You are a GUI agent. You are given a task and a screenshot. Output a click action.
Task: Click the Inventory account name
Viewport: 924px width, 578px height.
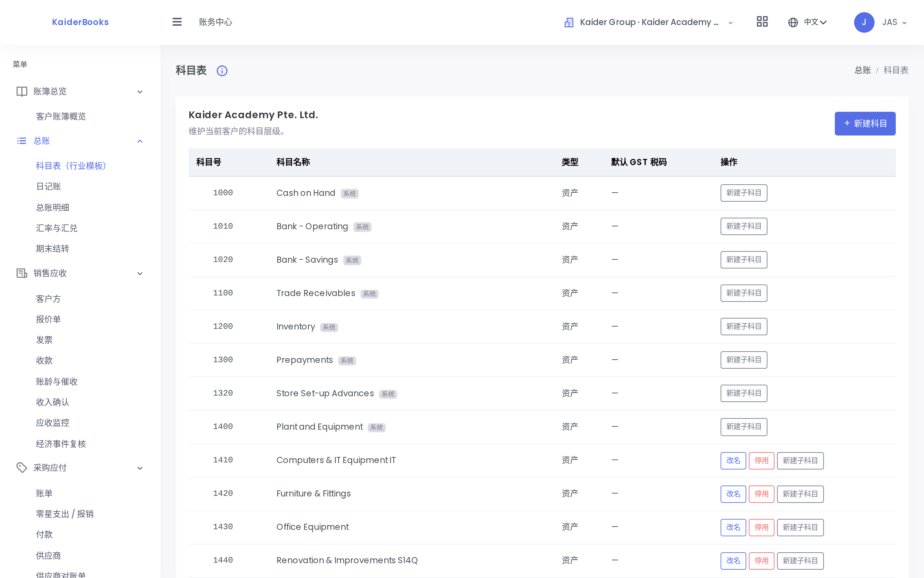pos(295,327)
